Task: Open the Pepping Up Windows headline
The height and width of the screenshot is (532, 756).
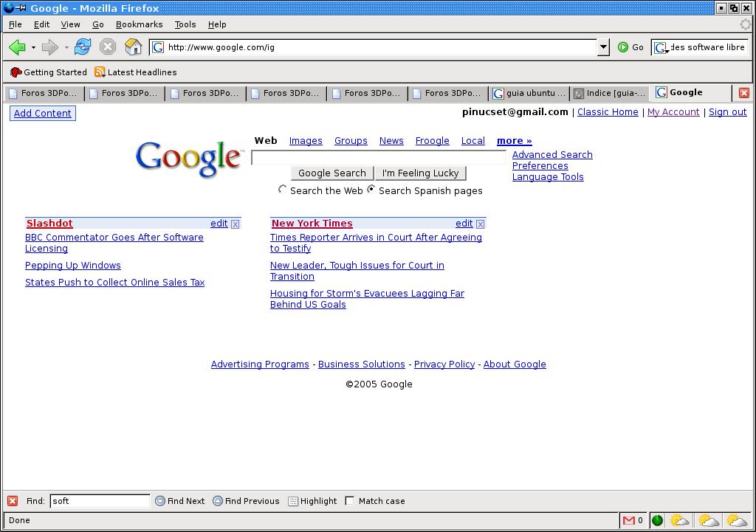Action: (73, 266)
